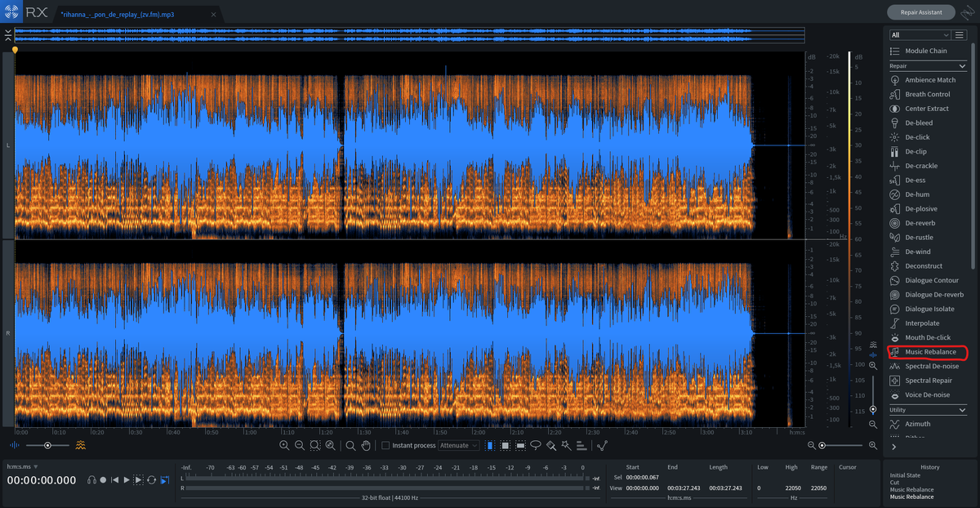Open the Mouth De-click module

pos(928,337)
